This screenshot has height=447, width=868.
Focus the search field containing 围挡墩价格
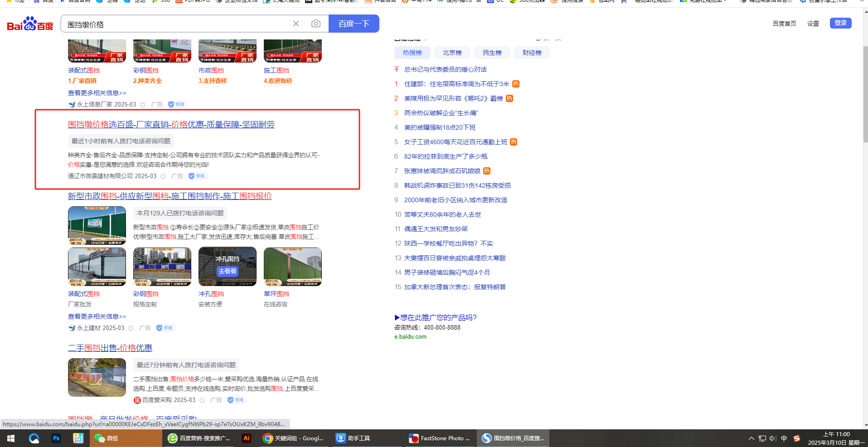pyautogui.click(x=177, y=24)
